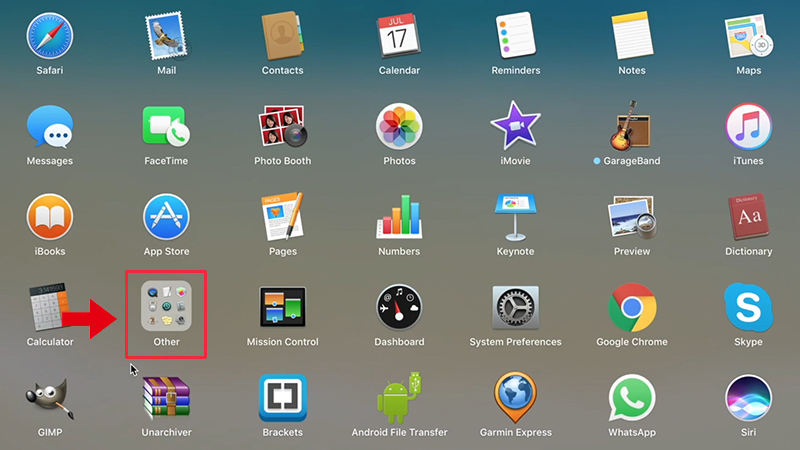The image size is (800, 450).
Task: Open Android File Transfer
Action: coord(399,397)
